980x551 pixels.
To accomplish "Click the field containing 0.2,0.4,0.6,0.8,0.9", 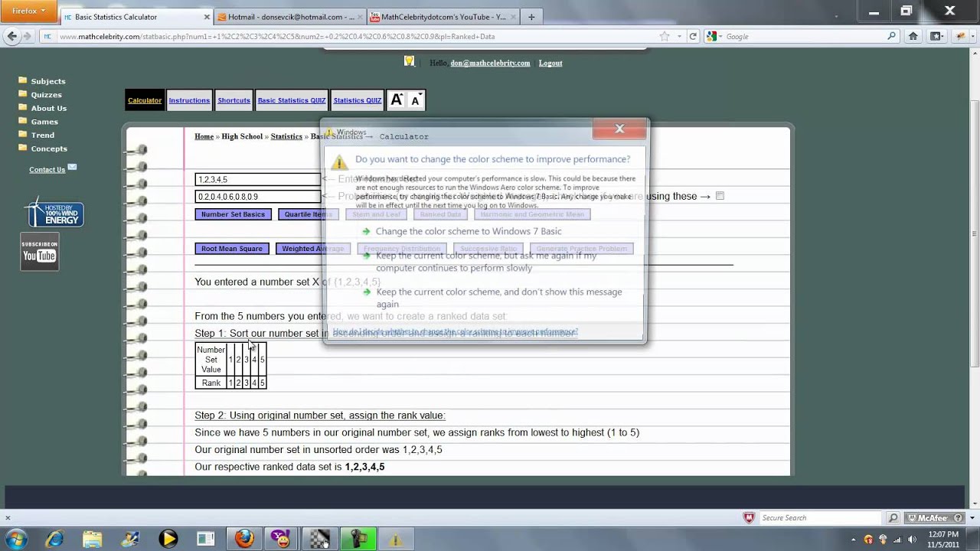I will click(x=258, y=197).
